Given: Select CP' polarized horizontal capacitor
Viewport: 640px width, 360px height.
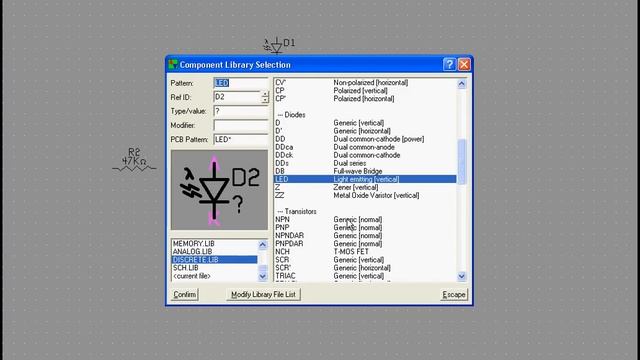Looking at the screenshot, I should (x=365, y=99).
